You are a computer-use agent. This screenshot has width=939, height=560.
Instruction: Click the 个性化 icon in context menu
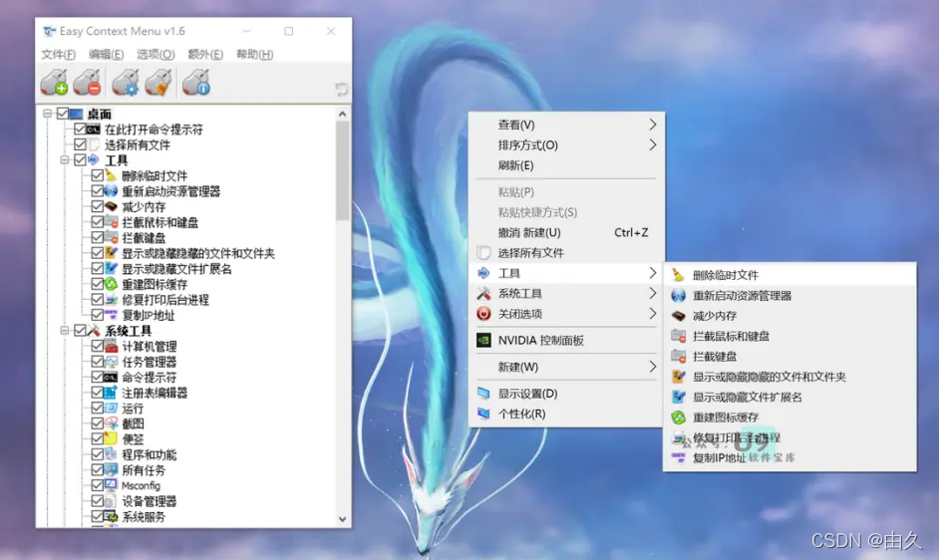tap(483, 414)
